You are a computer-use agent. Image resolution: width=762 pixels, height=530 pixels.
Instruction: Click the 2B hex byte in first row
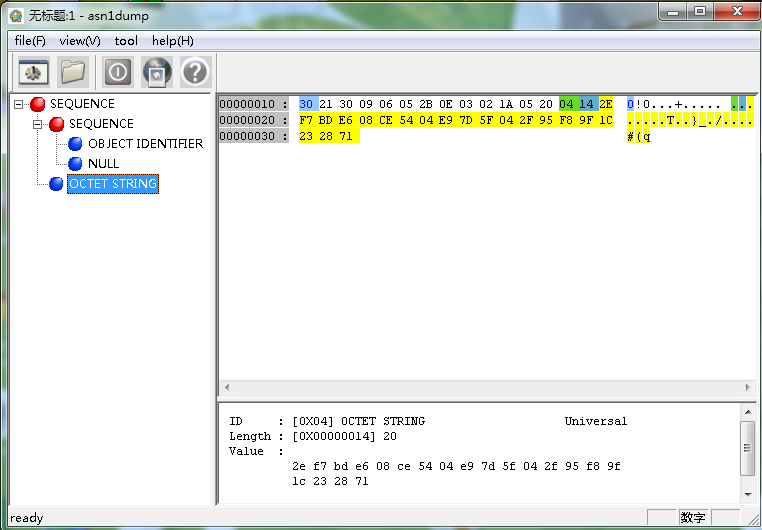[426, 104]
